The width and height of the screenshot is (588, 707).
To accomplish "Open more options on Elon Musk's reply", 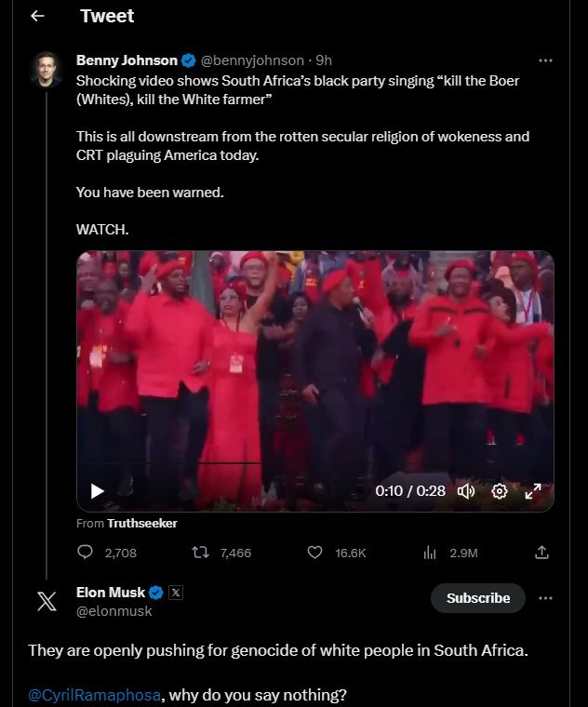I will tap(545, 598).
